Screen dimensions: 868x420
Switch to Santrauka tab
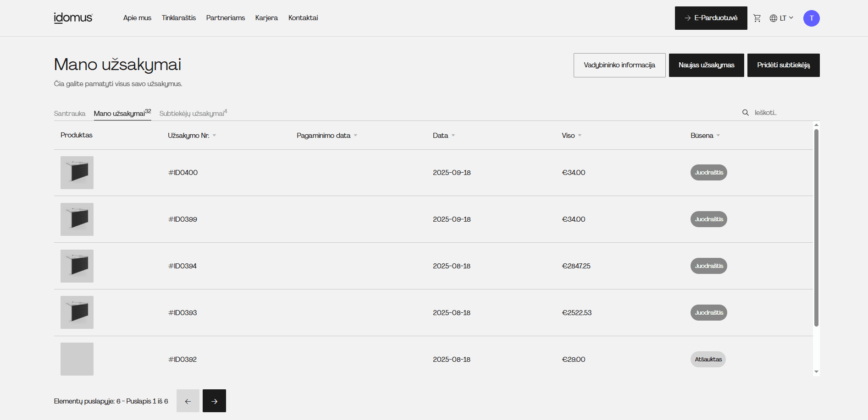pyautogui.click(x=70, y=114)
